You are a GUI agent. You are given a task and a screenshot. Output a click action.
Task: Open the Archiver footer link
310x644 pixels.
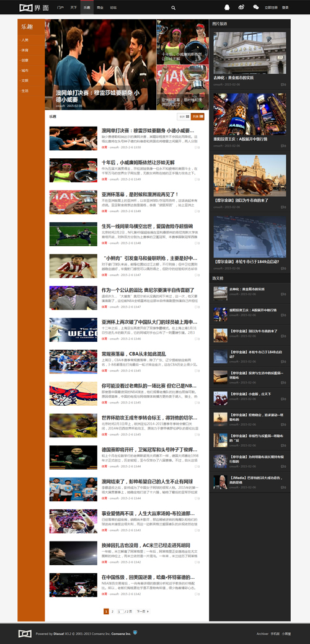click(x=262, y=633)
